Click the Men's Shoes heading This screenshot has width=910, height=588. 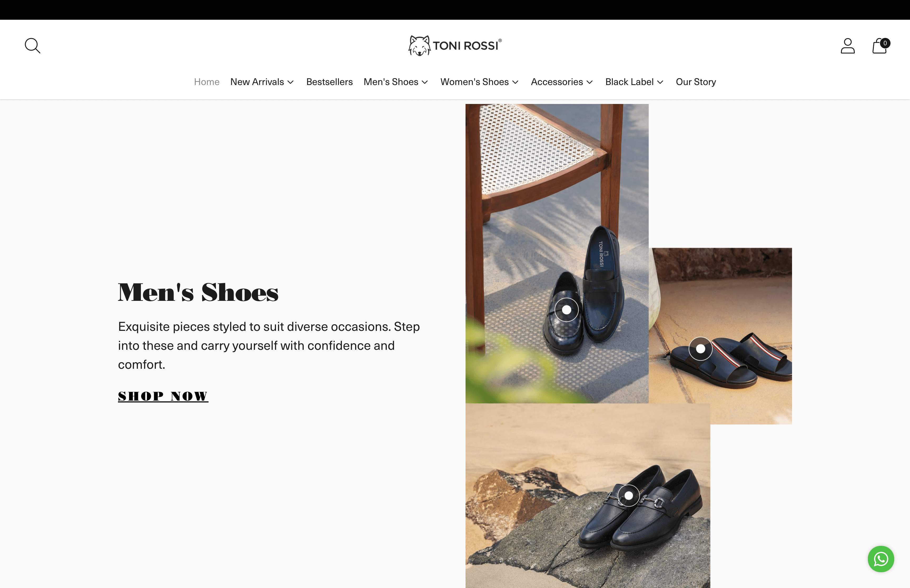click(198, 292)
